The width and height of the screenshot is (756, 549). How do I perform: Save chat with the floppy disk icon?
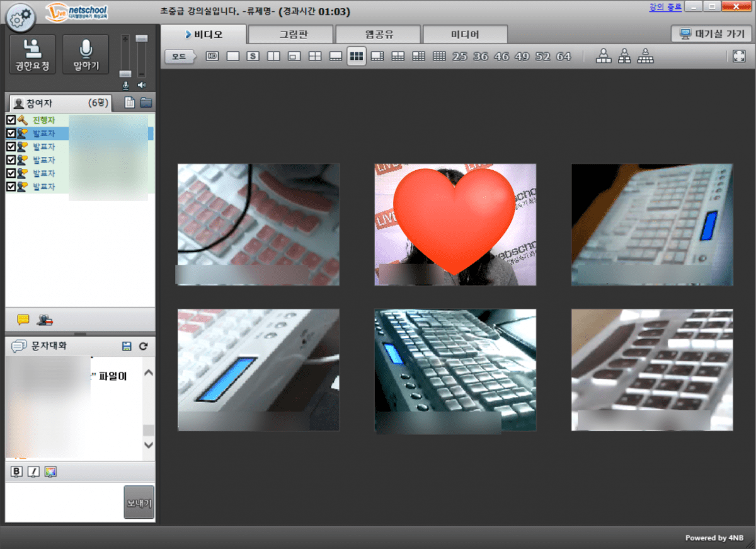click(x=127, y=346)
